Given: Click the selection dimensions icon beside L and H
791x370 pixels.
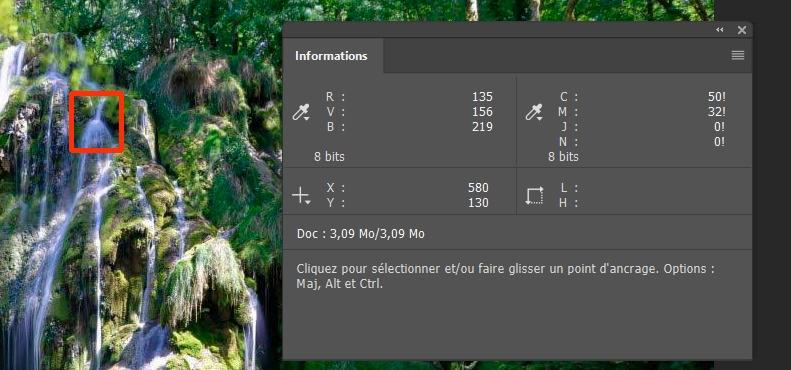Looking at the screenshot, I should click(x=534, y=195).
